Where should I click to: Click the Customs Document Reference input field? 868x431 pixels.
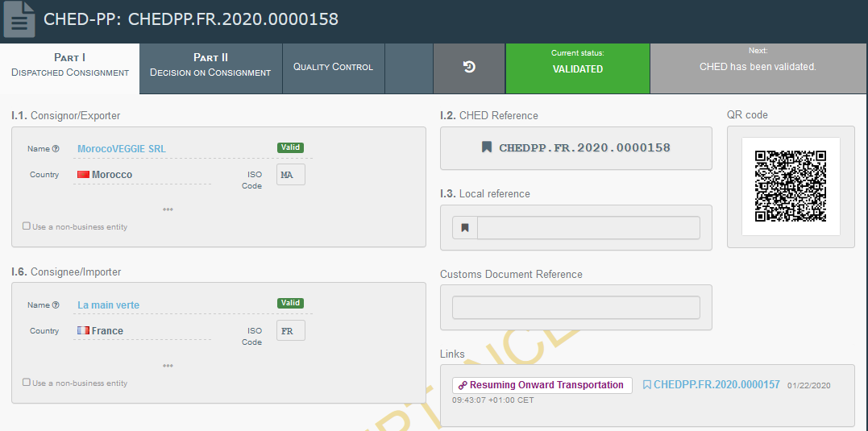tap(575, 308)
